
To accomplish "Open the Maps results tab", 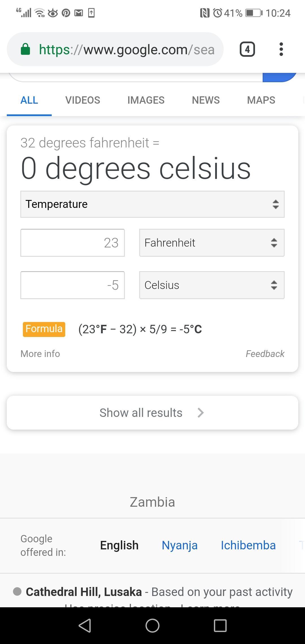I will pos(261,100).
